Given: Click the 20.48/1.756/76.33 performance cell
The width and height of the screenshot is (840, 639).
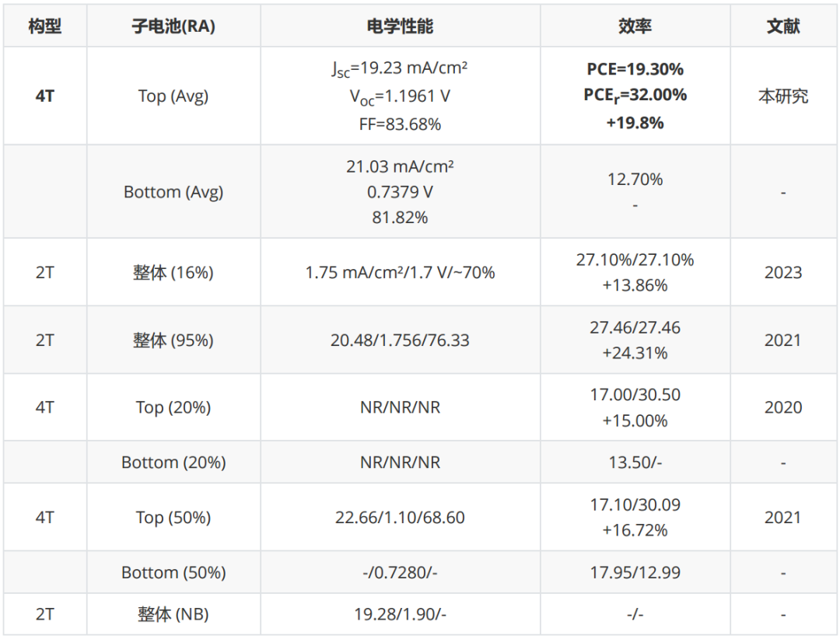Looking at the screenshot, I should click(x=401, y=340).
